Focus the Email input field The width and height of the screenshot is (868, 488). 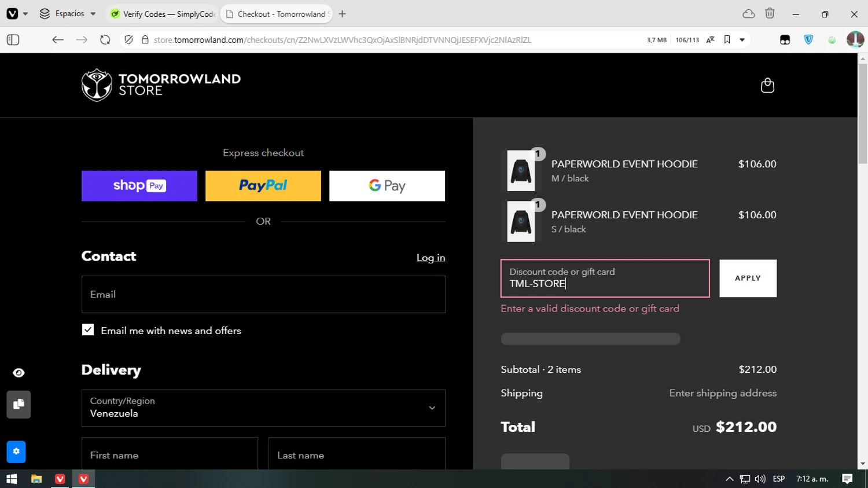(x=263, y=294)
